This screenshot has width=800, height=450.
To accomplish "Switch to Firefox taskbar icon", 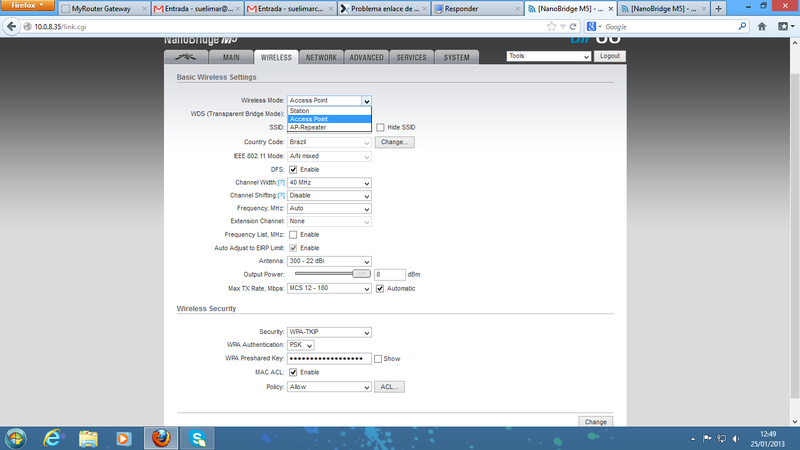I will pos(161,438).
